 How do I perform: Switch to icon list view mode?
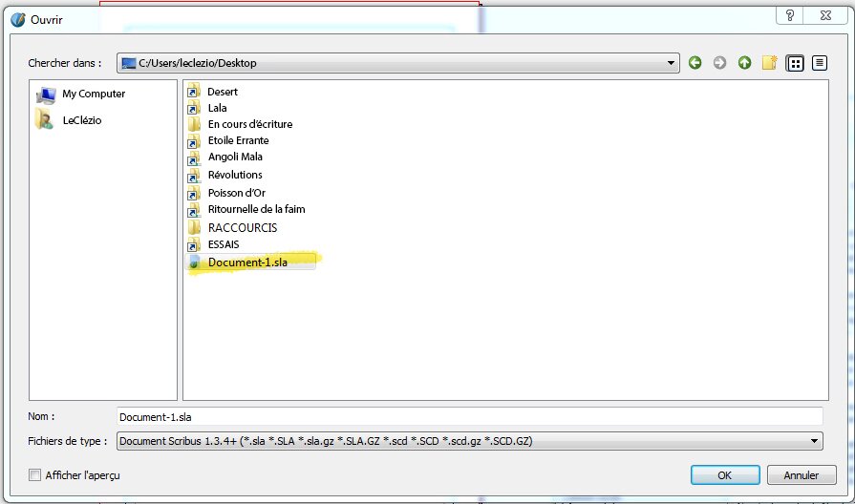[795, 63]
